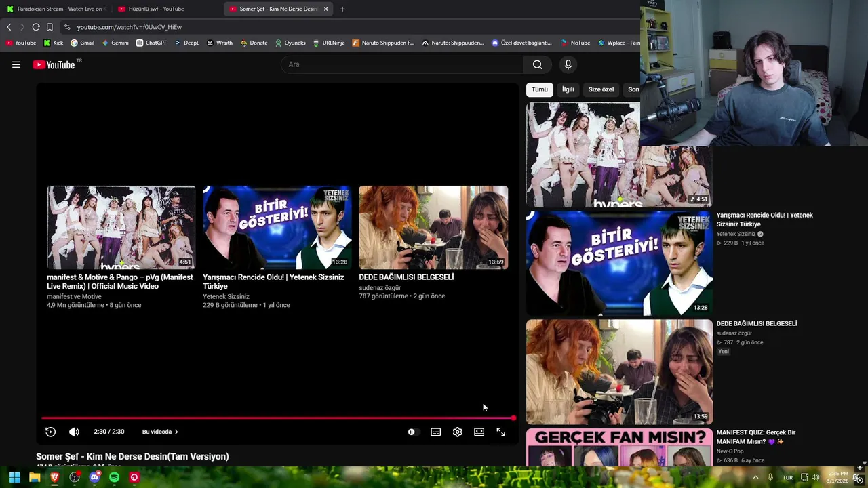
Task: Click the video title 'Somer Şef - Kim Ne Derse Desin'
Action: pyautogui.click(x=132, y=457)
